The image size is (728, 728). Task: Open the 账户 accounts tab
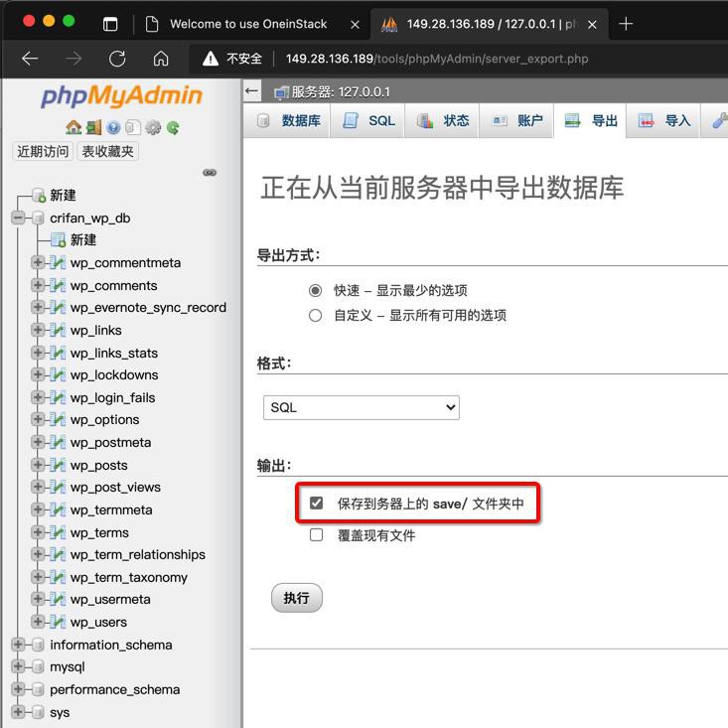coord(516,121)
